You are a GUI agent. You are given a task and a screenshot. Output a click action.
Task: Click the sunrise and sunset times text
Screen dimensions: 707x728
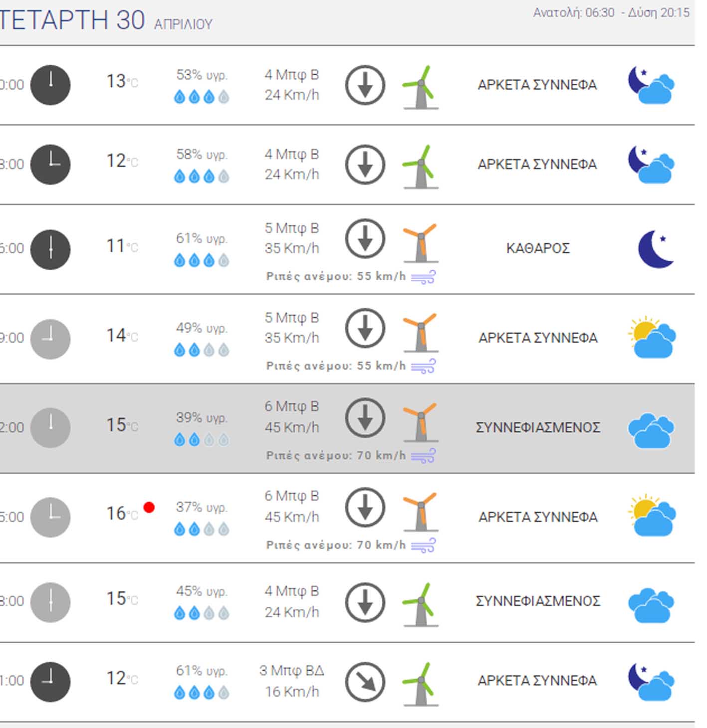pyautogui.click(x=611, y=12)
